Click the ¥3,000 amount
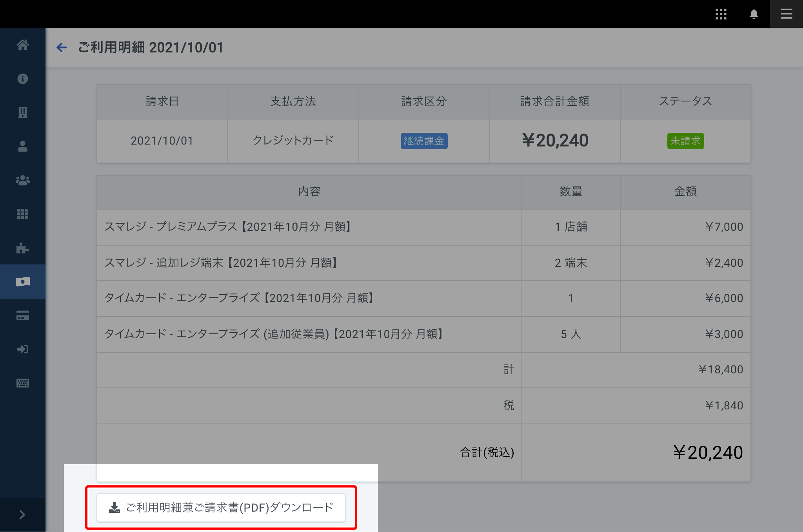 (724, 334)
